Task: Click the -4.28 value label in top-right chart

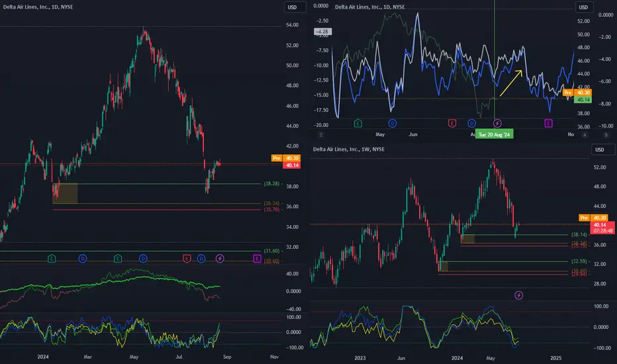Action: click(x=322, y=32)
